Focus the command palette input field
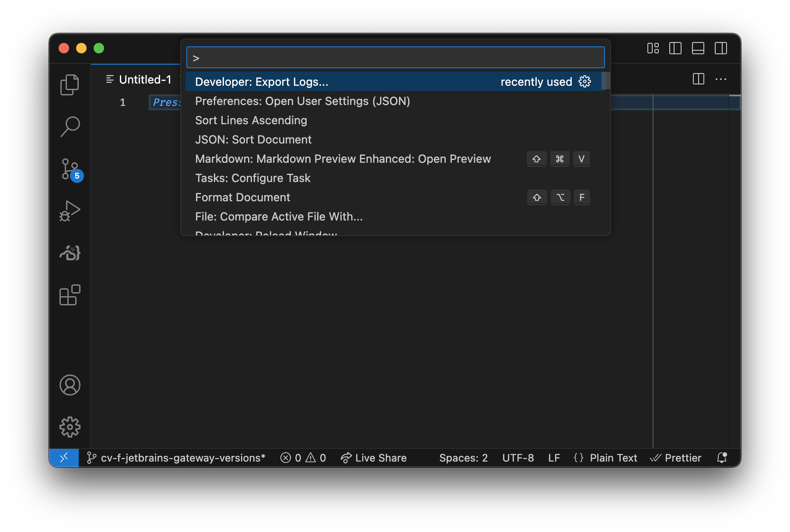Viewport: 790px width, 532px height. pos(395,58)
